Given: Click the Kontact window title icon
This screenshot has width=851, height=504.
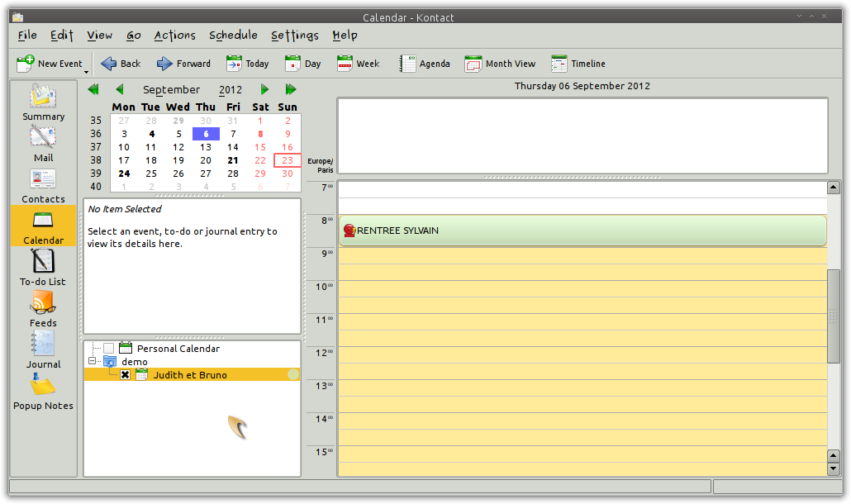Looking at the screenshot, I should coord(18,17).
